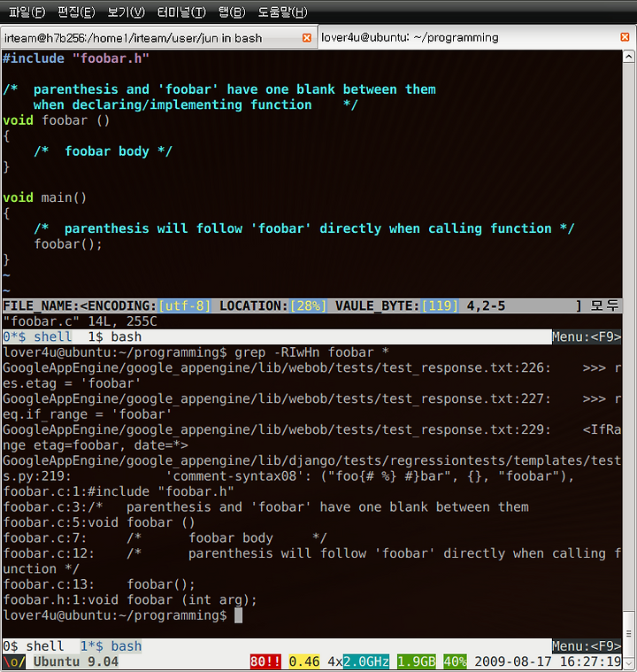Click the yellow '0.46' load average indicator

pyautogui.click(x=304, y=661)
